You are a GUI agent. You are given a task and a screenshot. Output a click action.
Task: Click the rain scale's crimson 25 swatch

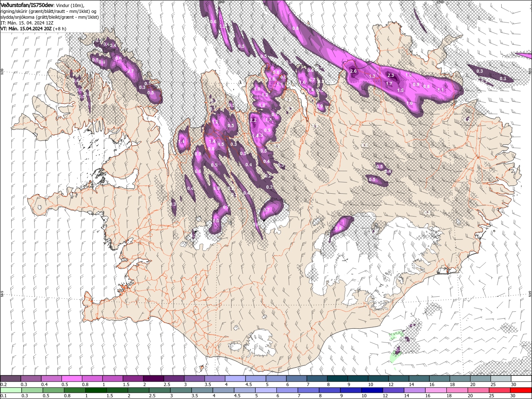tap(500, 390)
